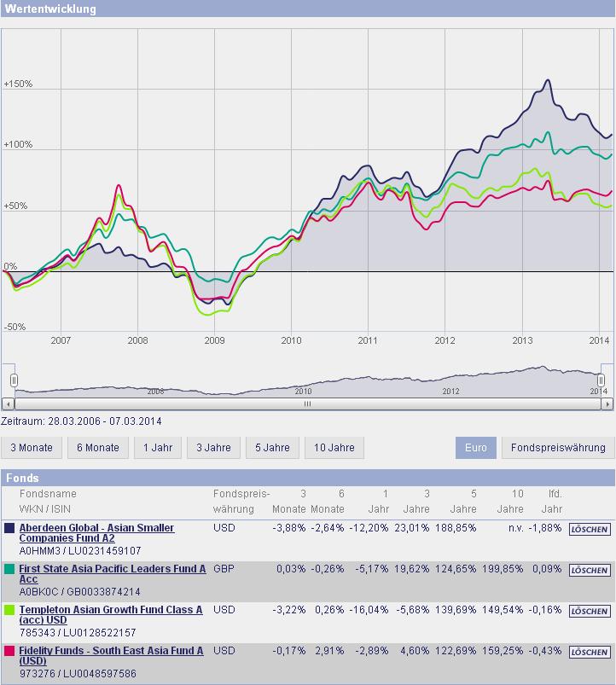Screen dimensions: 616x685
Task: Click the Fonds section header
Action: (x=308, y=478)
